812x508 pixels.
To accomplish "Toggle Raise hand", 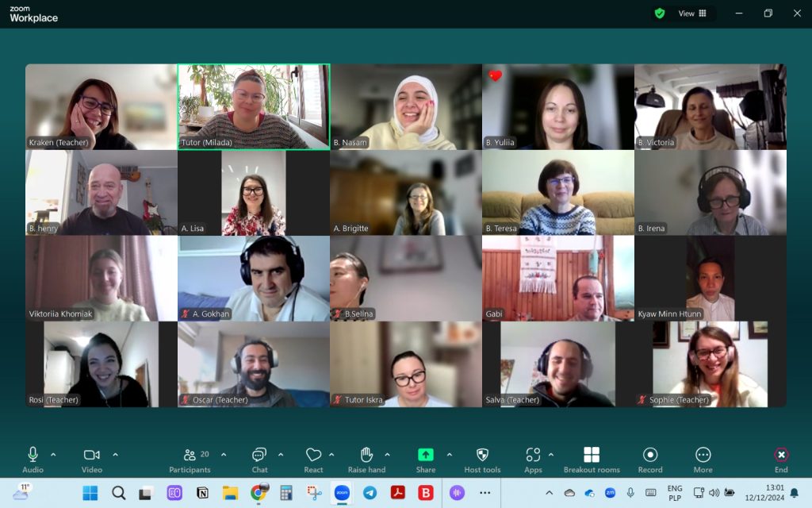I will pos(366,460).
